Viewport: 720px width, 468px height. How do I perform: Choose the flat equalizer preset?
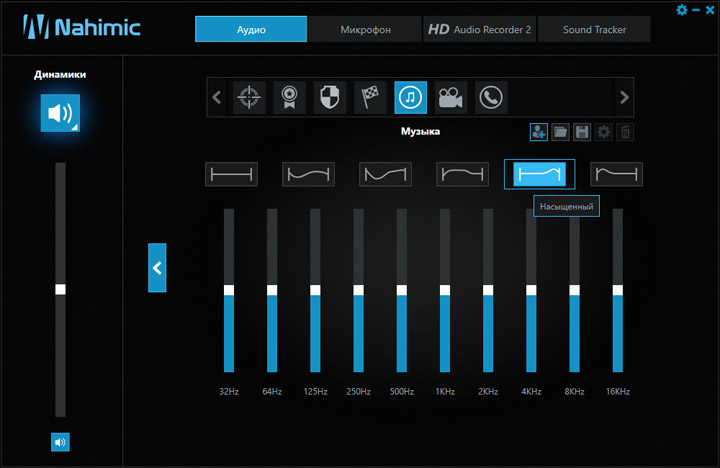(x=231, y=174)
